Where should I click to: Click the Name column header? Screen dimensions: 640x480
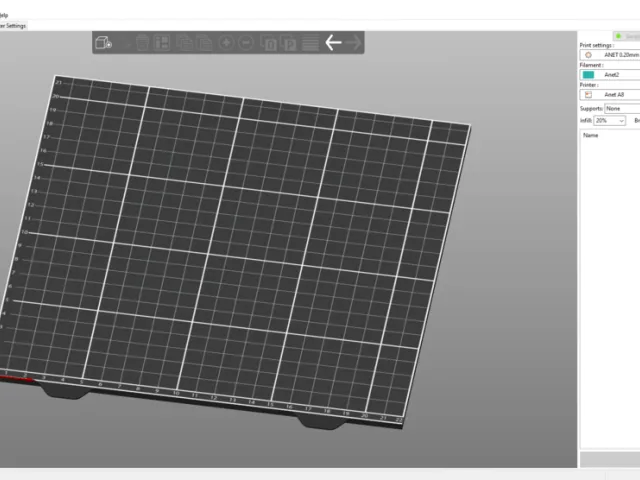(591, 136)
